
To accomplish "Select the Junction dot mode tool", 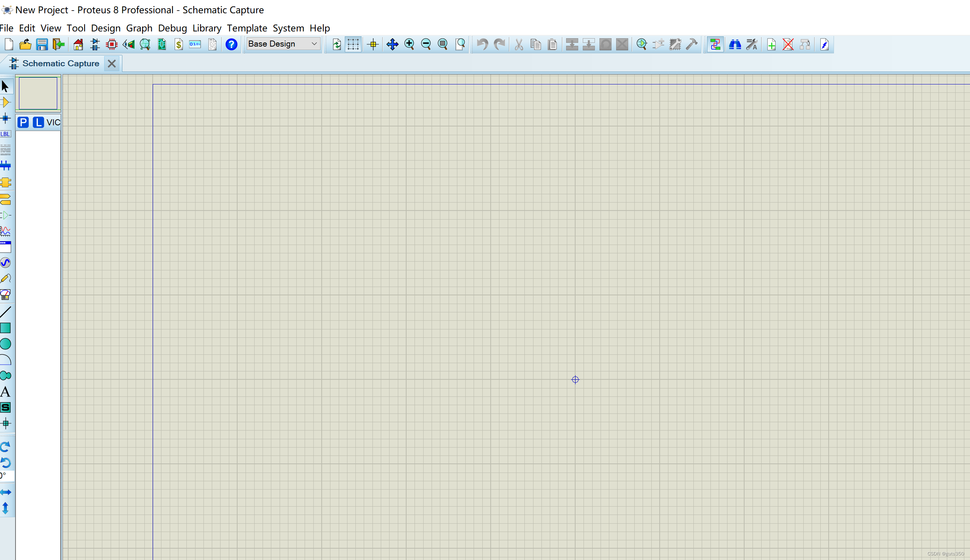I will click(5, 118).
